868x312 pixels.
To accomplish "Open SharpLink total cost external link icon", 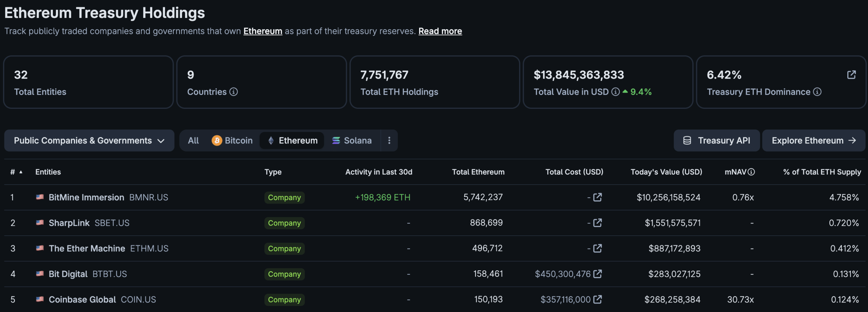I will (597, 223).
